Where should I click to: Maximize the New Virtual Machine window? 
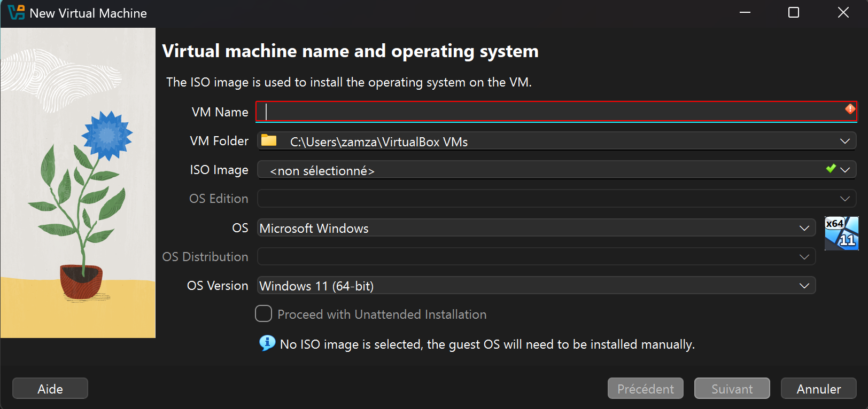[794, 12]
